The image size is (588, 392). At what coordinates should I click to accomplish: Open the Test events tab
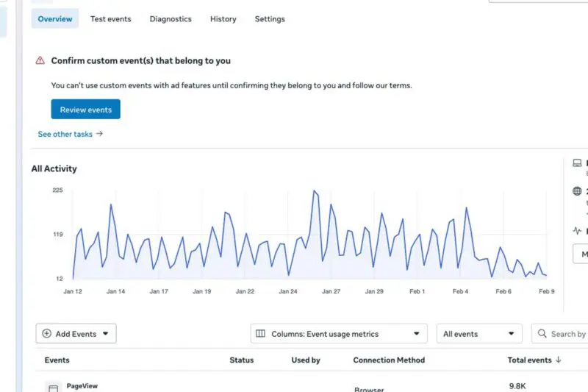pos(111,19)
